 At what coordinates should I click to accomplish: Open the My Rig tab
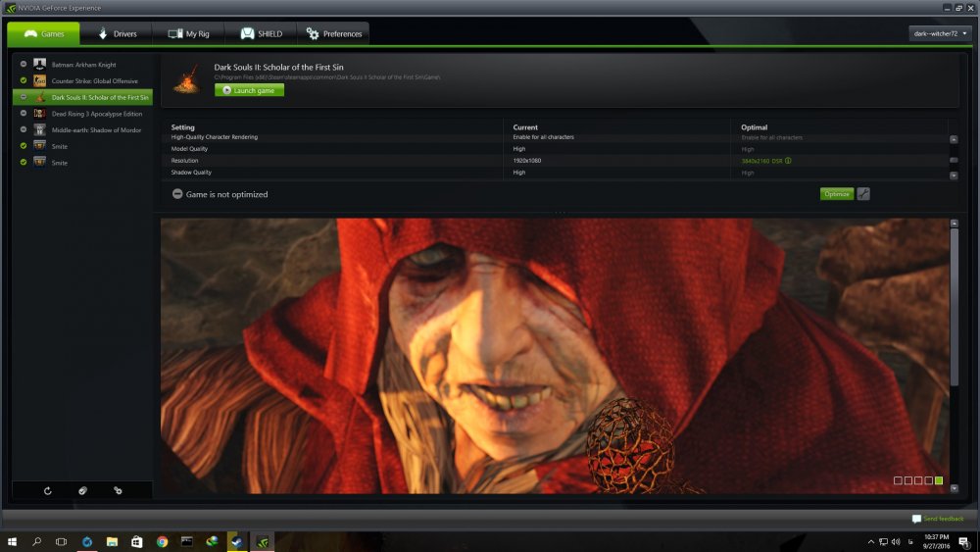tap(189, 33)
